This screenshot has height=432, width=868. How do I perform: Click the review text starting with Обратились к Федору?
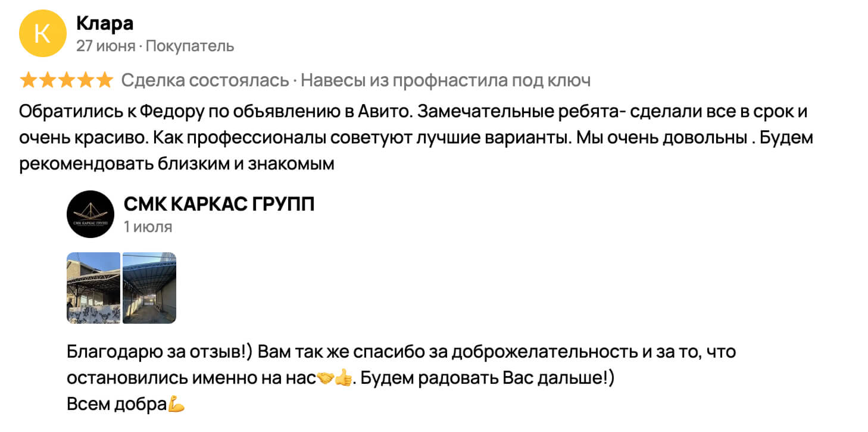pyautogui.click(x=417, y=138)
